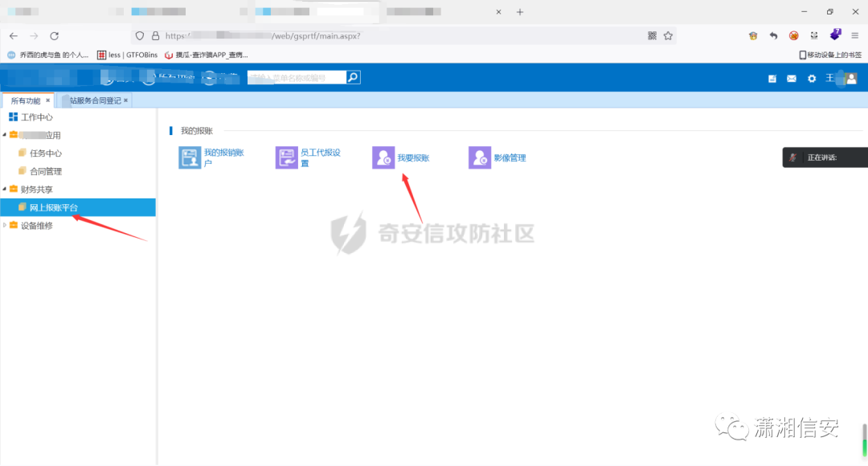Open the 影像管理 icon
This screenshot has height=466, width=868.
tap(479, 157)
